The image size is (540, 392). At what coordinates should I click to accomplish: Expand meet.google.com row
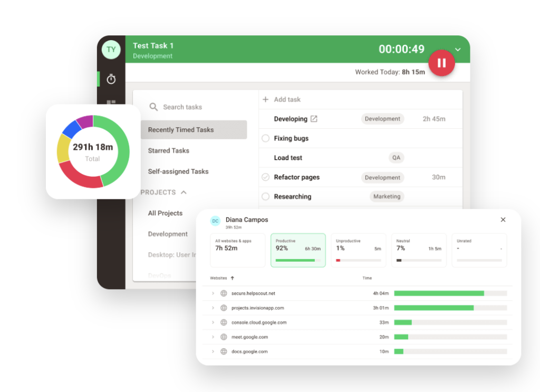[x=213, y=337]
